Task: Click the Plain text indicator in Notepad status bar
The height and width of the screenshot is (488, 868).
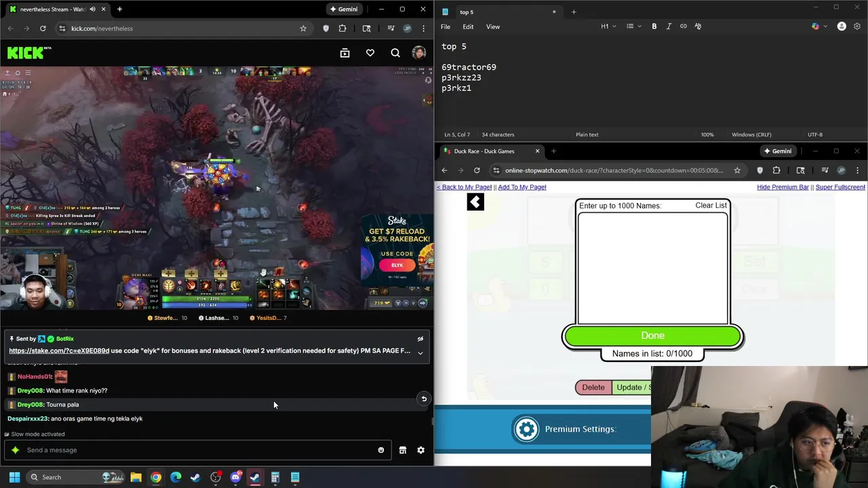Action: (x=587, y=134)
